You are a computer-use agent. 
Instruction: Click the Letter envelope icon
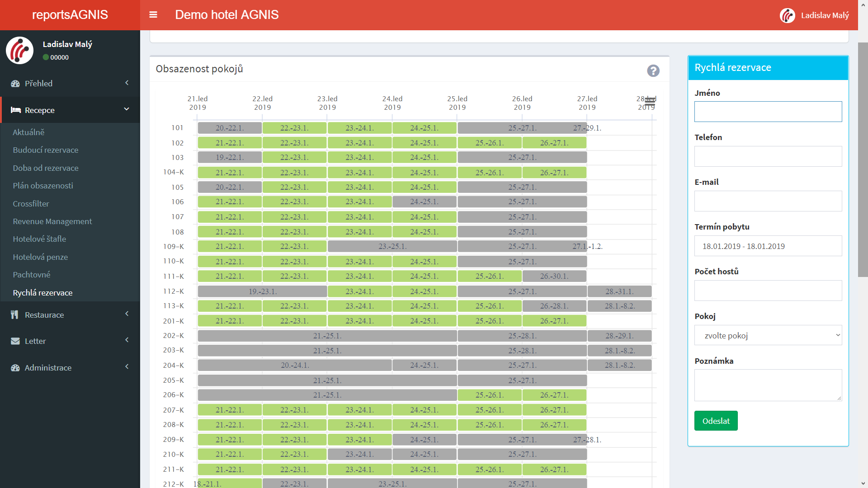pyautogui.click(x=15, y=341)
